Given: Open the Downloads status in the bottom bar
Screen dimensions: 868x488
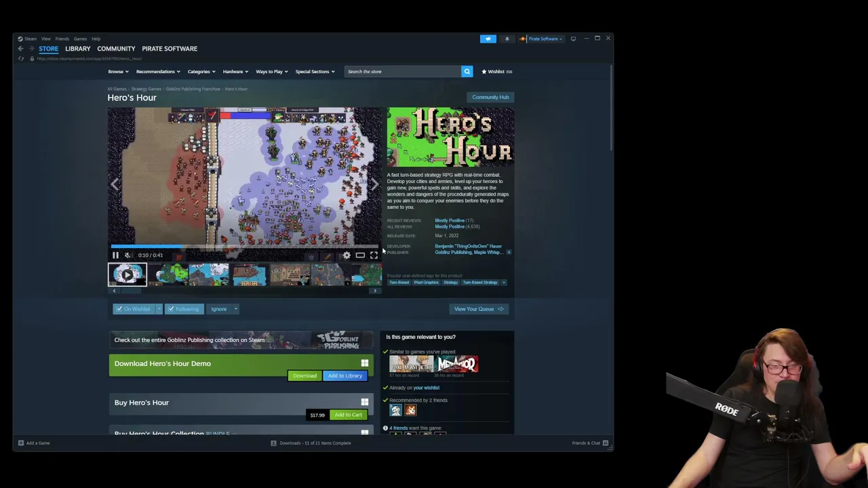Looking at the screenshot, I should [x=311, y=443].
